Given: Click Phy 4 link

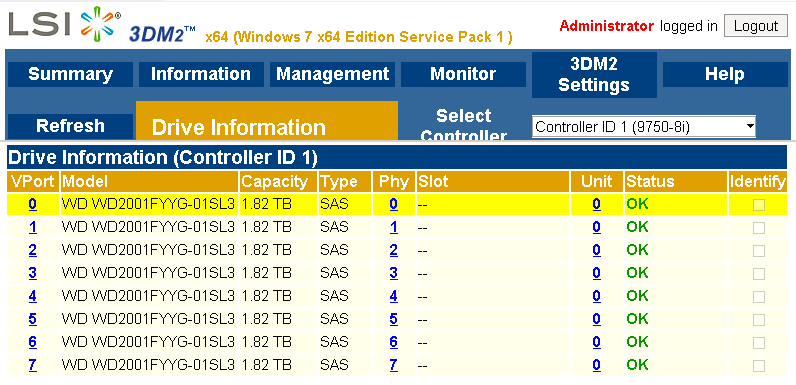Looking at the screenshot, I should click(393, 296).
